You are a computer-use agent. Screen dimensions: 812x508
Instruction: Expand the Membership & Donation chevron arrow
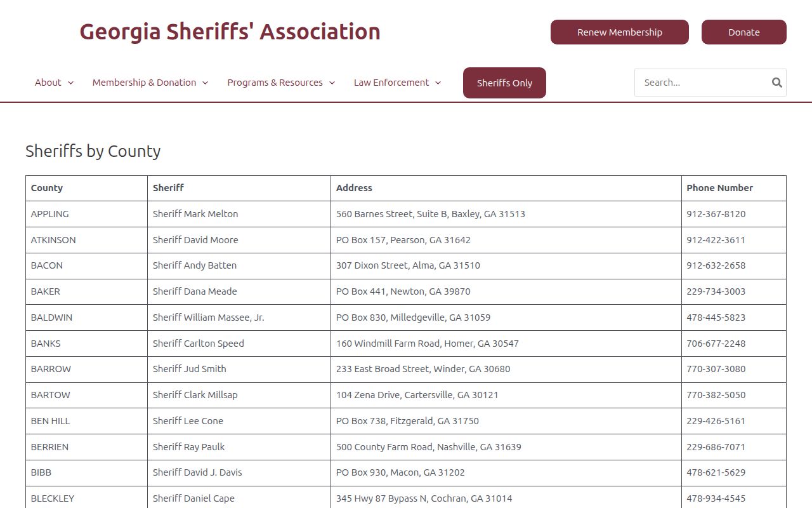coord(205,83)
